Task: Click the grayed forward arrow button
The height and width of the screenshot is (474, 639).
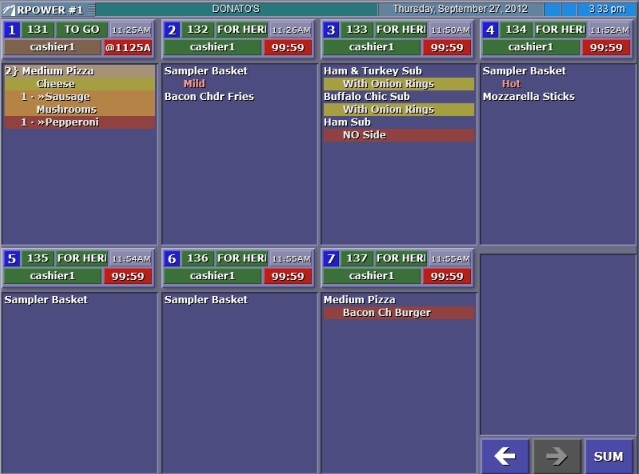Action: (557, 456)
